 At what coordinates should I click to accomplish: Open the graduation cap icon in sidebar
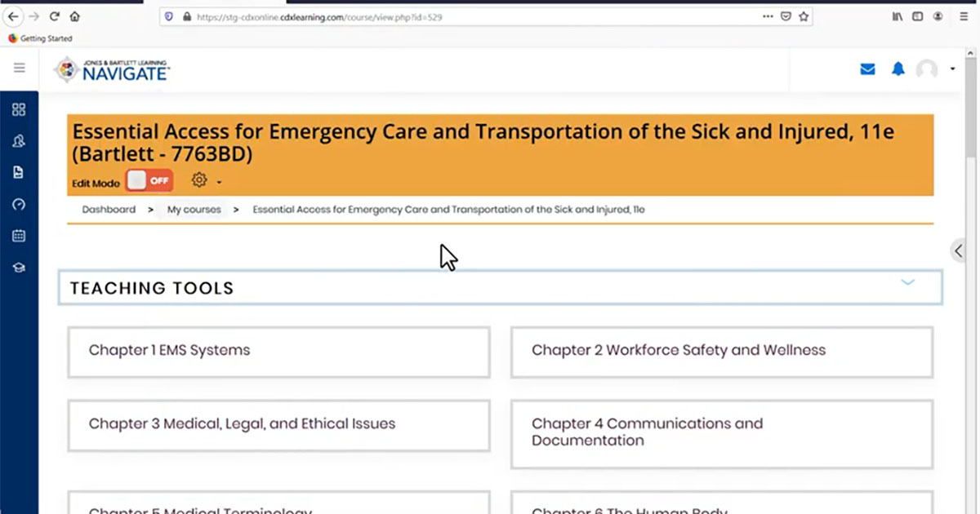click(x=19, y=268)
